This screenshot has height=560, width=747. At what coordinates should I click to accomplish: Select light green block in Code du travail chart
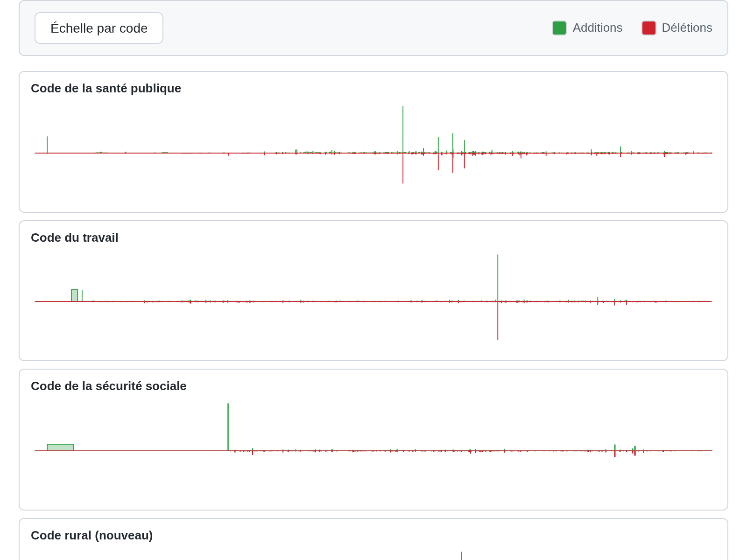coord(75,295)
